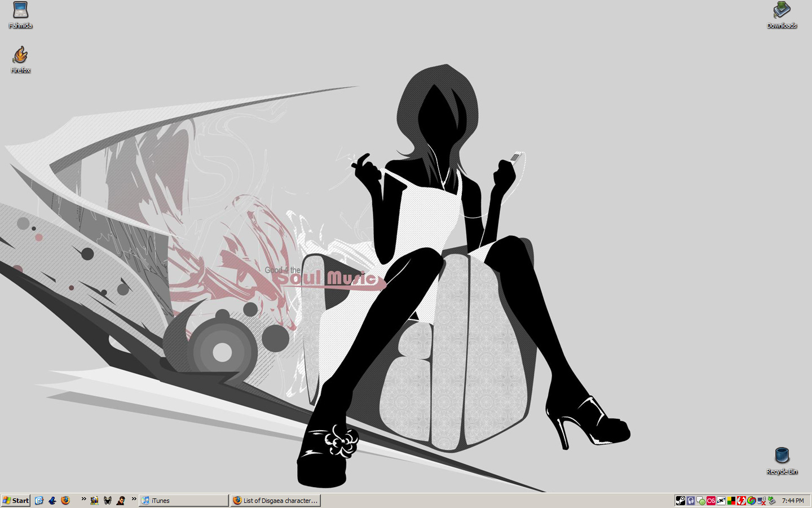
Task: Open Steam from the system tray
Action: pos(681,500)
